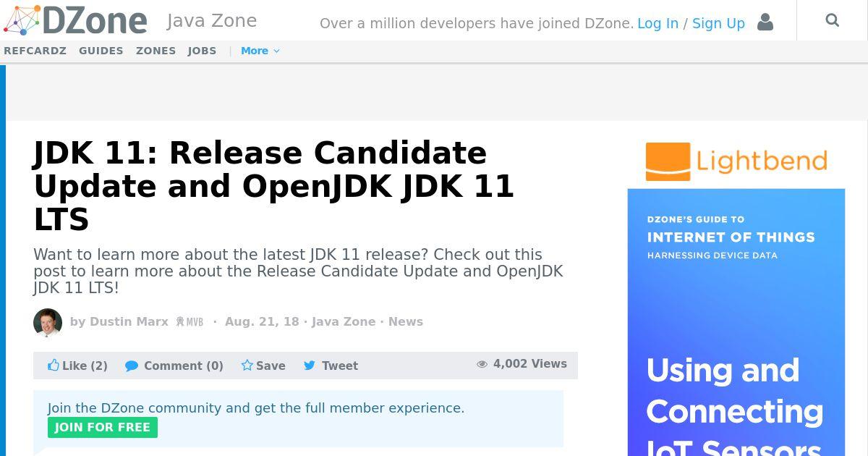Click the JOIN FOR FREE button
Viewport: 868px width, 456px height.
[x=103, y=427]
